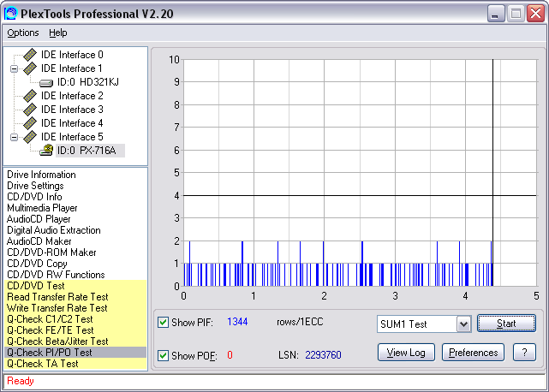The image size is (549, 392).
Task: Open the Options menu
Action: tap(23, 33)
